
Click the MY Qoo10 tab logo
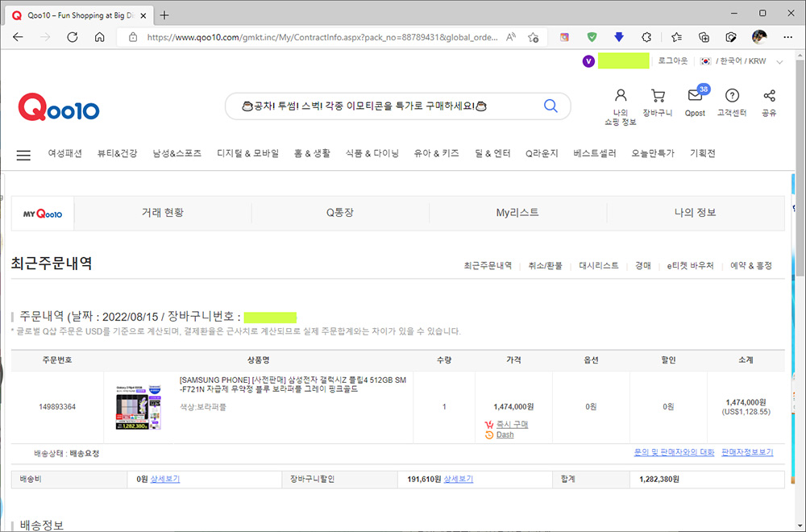click(43, 214)
